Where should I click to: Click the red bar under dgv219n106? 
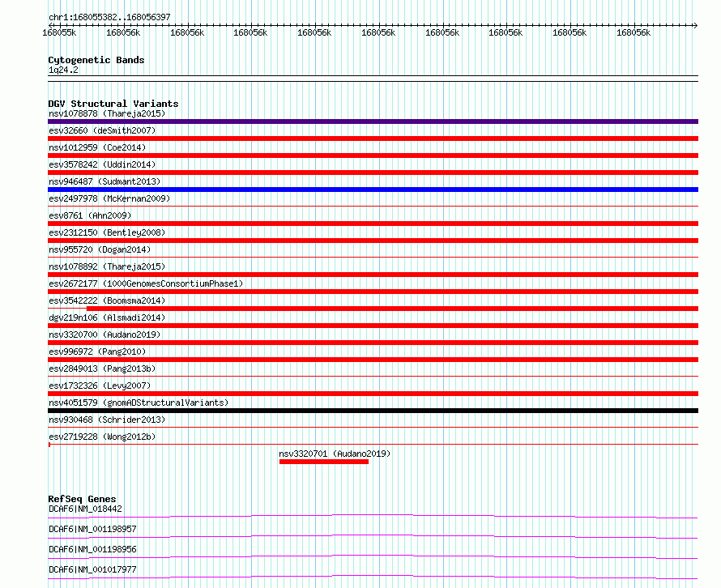[373, 326]
